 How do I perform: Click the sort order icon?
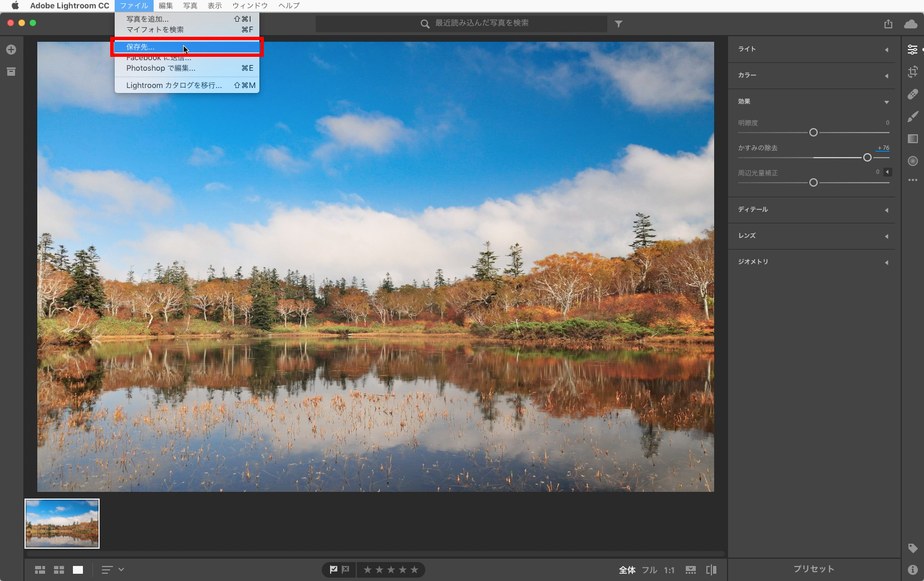107,570
